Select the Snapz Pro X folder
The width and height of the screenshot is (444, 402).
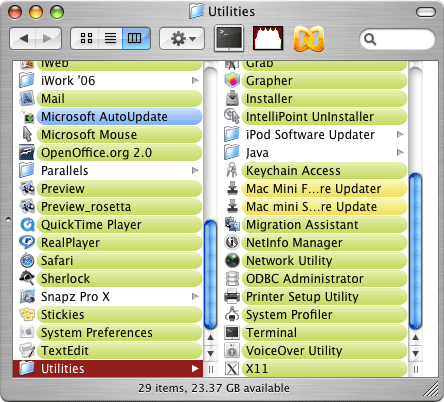coord(75,297)
